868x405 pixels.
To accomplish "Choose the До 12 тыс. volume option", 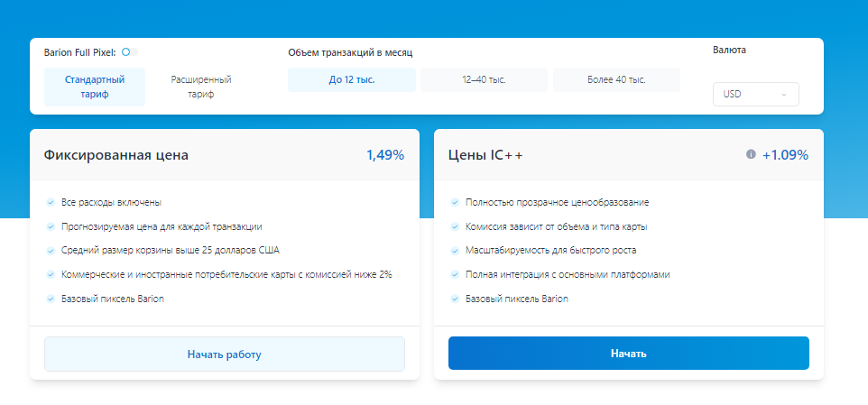I will [352, 79].
